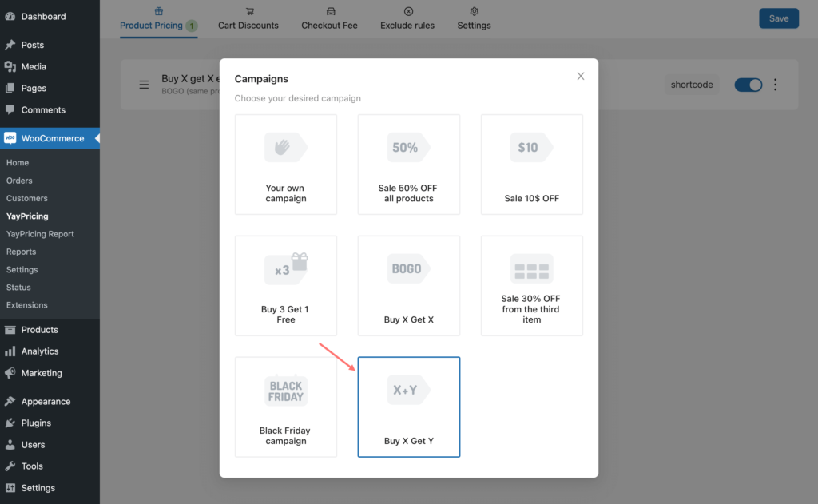The height and width of the screenshot is (504, 818).
Task: Click the Appearance brush icon
Action: coord(10,401)
